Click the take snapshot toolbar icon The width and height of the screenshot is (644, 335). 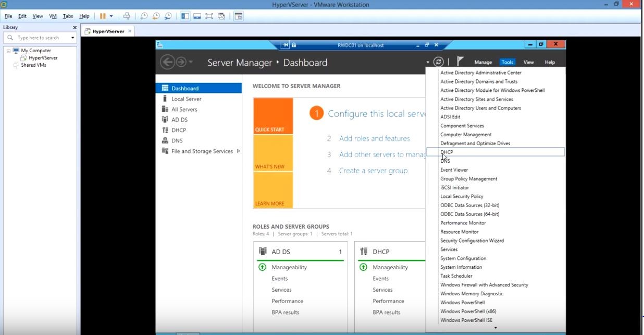tap(144, 16)
